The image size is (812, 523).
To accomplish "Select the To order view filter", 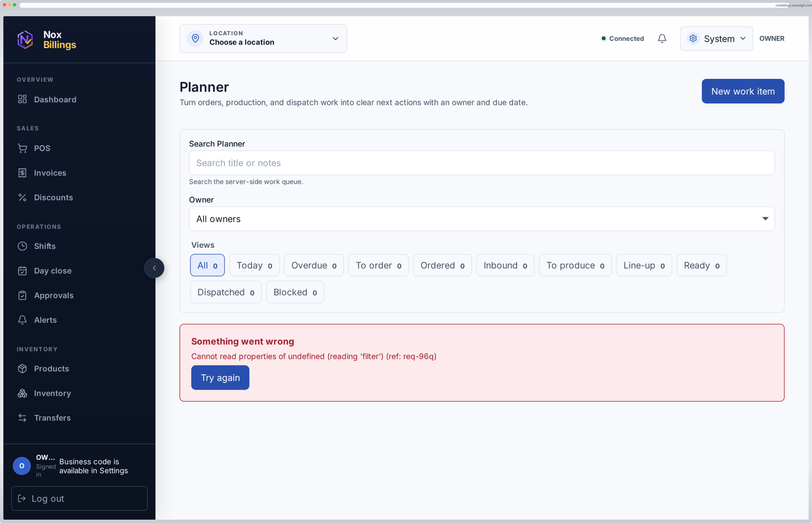I will click(x=378, y=265).
